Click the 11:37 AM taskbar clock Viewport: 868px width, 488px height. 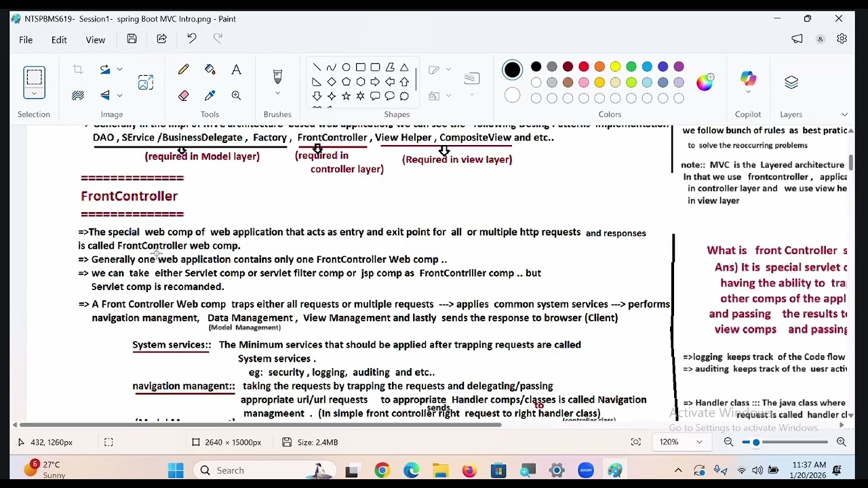point(809,470)
